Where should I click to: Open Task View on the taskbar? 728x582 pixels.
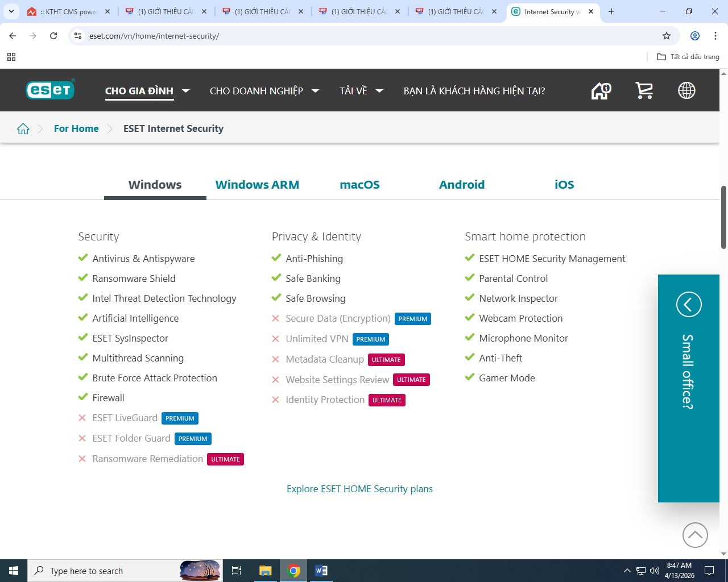(237, 571)
